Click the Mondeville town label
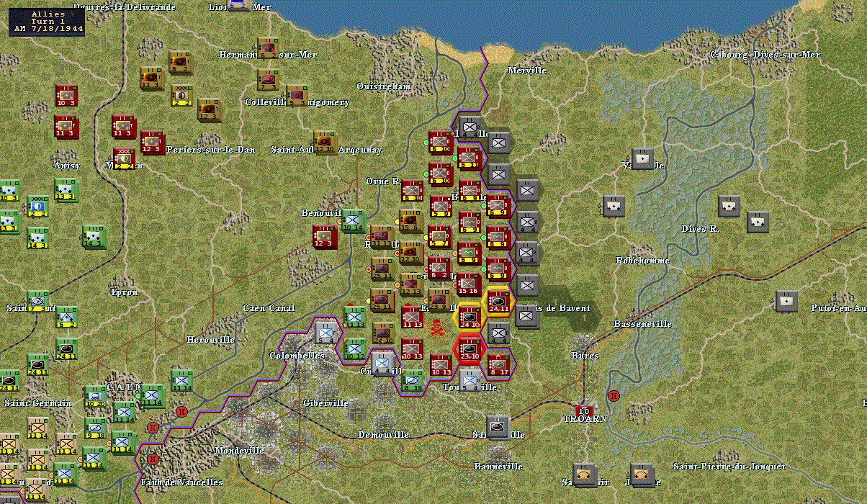Screen dimensions: 867x504 [240, 450]
